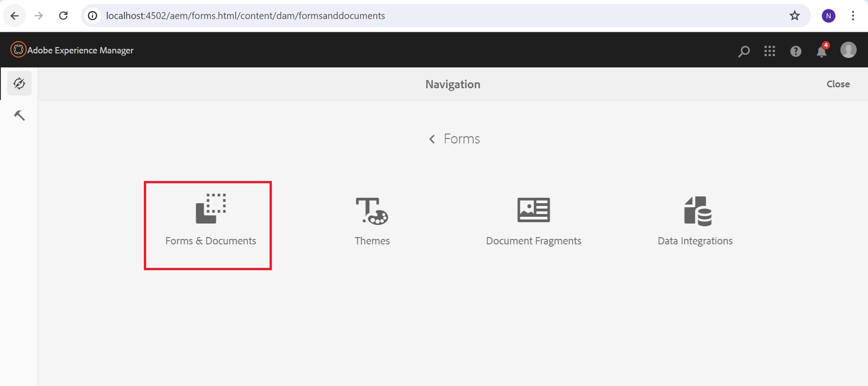Bookmark this page with the star icon
The width and height of the screenshot is (868, 386).
click(x=795, y=16)
